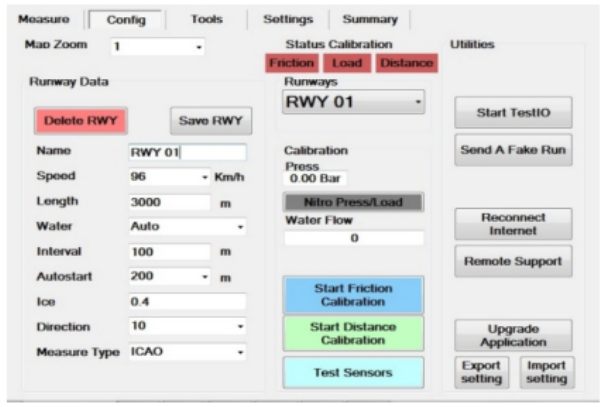Click the Remote Support button
Image resolution: width=605 pixels, height=407 pixels.
513,262
